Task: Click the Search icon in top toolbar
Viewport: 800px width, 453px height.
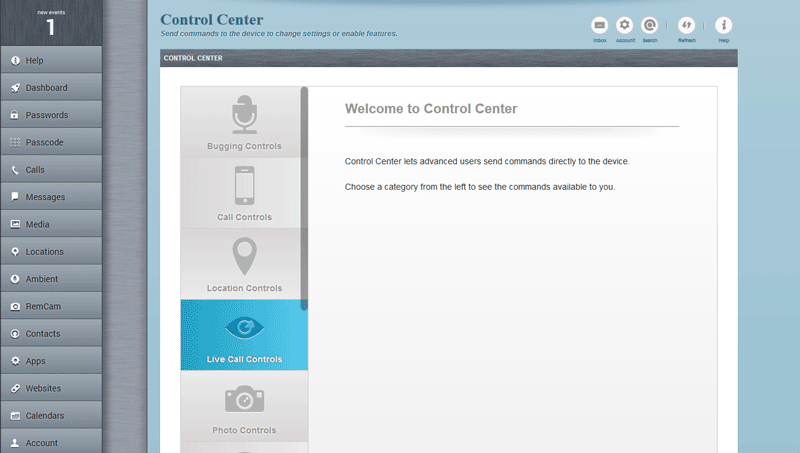Action: (x=649, y=25)
